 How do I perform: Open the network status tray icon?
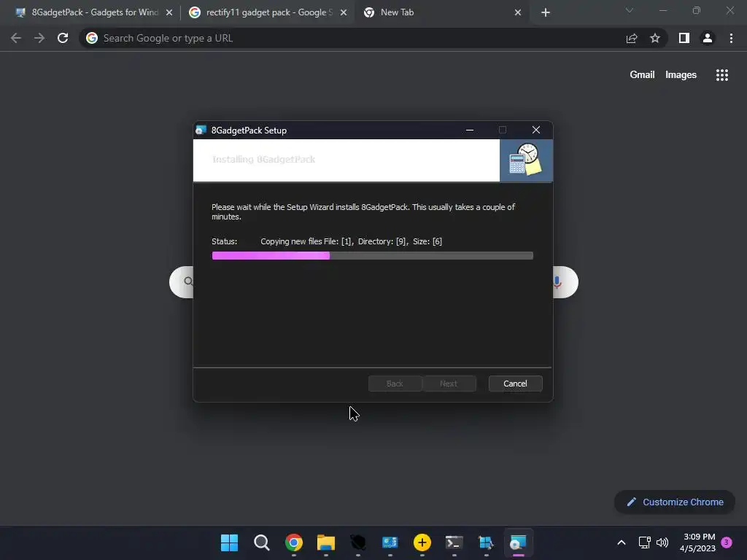[x=645, y=542]
